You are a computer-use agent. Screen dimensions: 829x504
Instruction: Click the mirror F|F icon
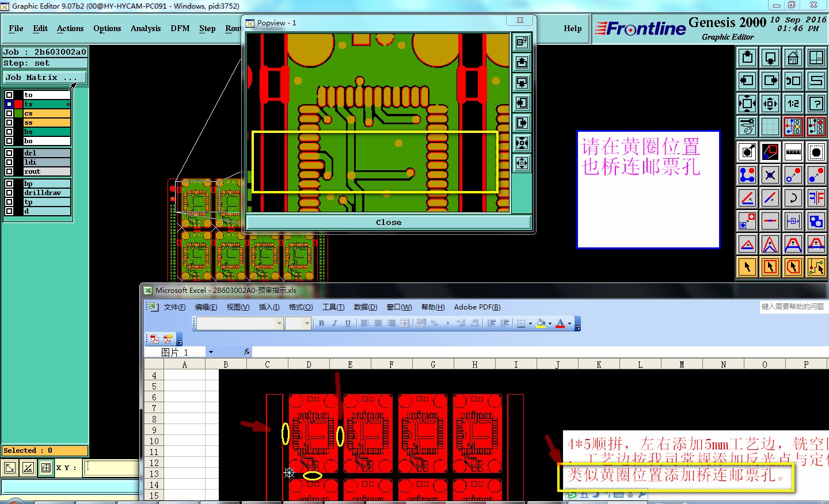coord(816,198)
